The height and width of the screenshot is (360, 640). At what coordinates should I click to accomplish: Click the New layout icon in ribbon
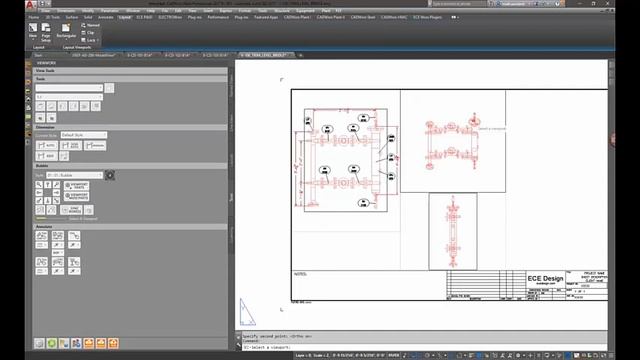33,31
